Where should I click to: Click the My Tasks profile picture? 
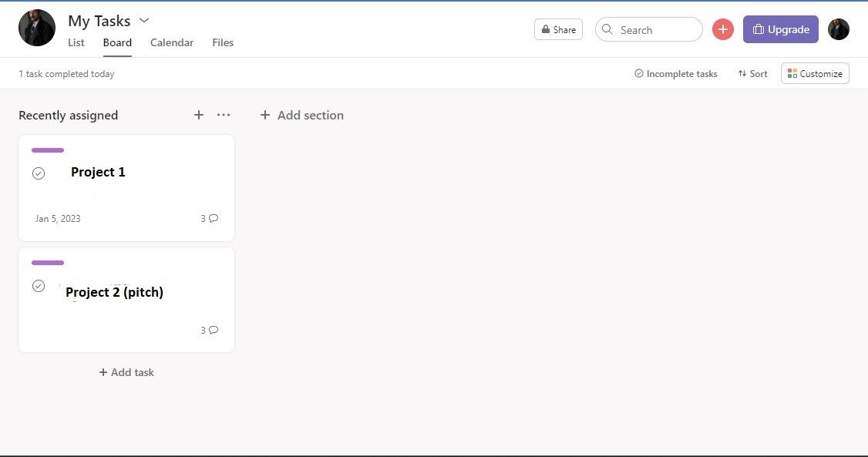37,29
